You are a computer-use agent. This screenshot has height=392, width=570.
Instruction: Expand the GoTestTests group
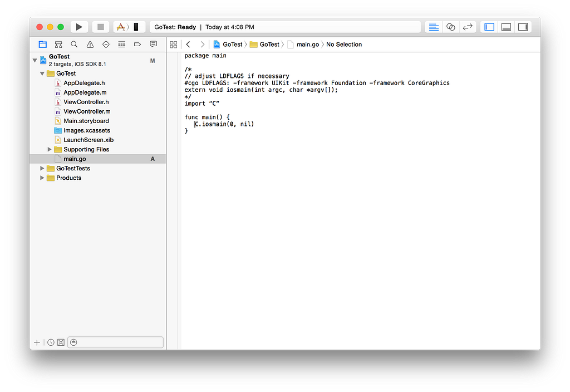(x=42, y=168)
